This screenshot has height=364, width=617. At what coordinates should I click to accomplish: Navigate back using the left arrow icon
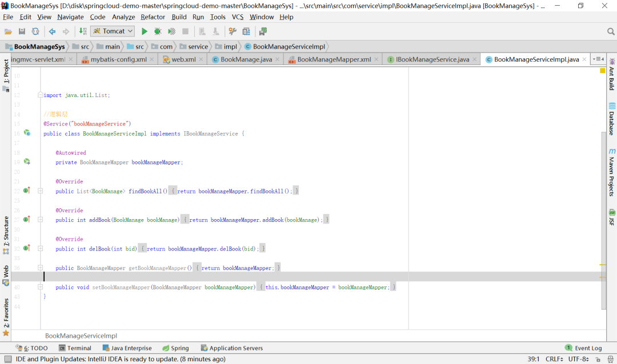[x=52, y=31]
